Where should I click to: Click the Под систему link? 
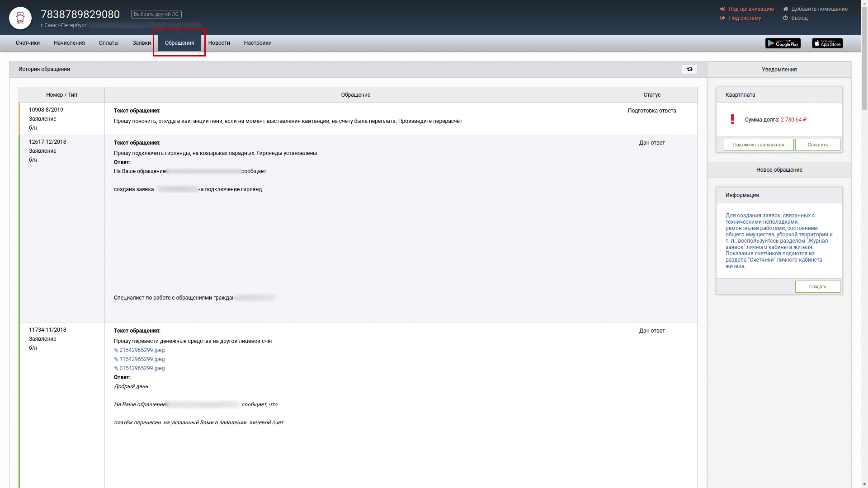(x=745, y=18)
